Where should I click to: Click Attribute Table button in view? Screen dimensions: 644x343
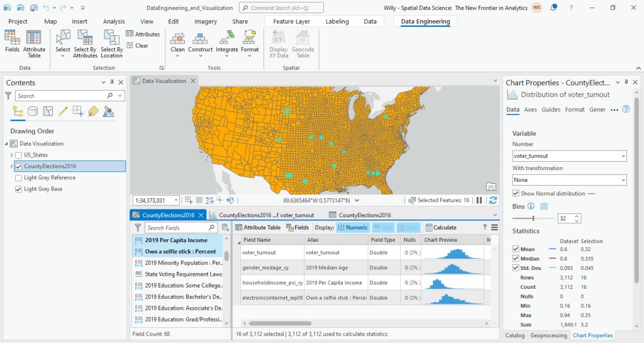pos(257,227)
